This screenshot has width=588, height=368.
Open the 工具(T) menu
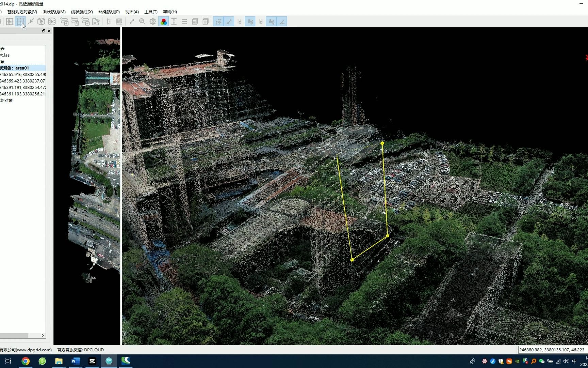point(151,12)
